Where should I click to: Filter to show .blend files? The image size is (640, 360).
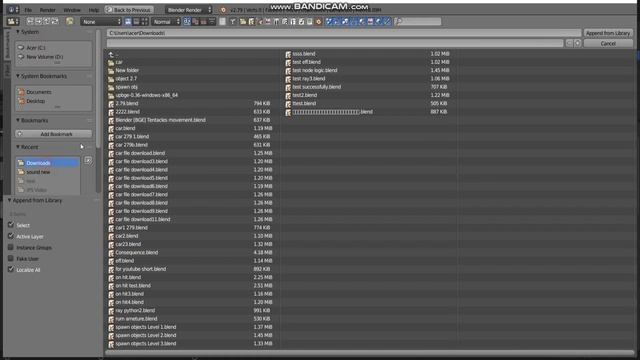251,21
